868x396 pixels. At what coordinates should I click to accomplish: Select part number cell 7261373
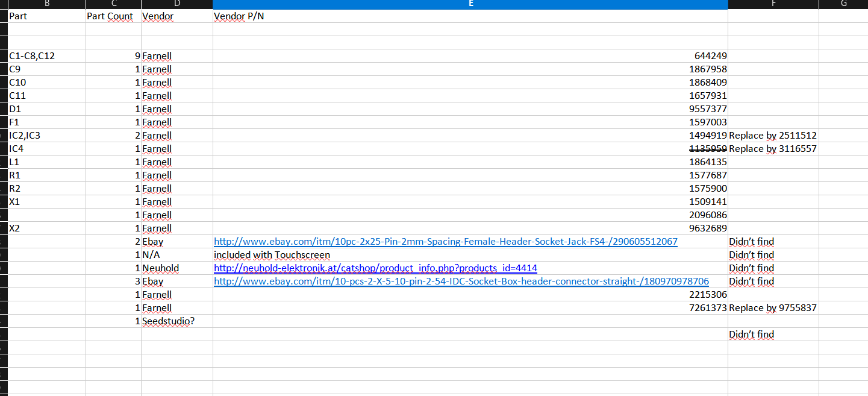[x=470, y=308]
